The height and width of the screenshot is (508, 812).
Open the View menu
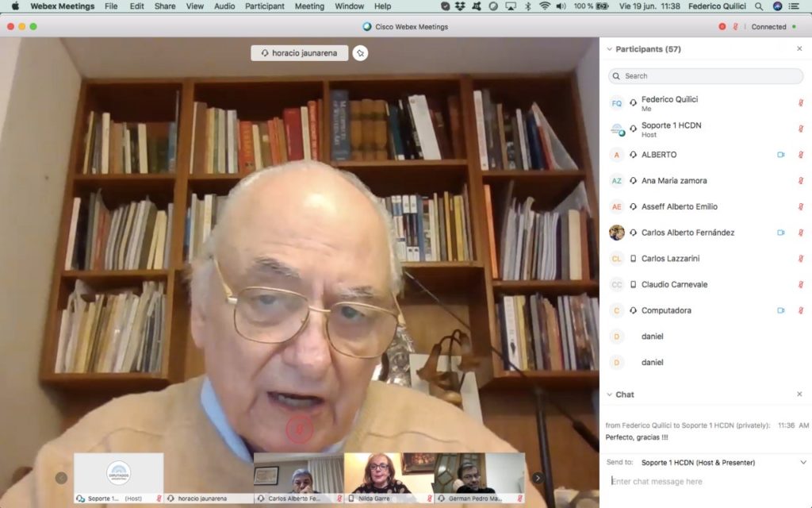[x=195, y=6]
